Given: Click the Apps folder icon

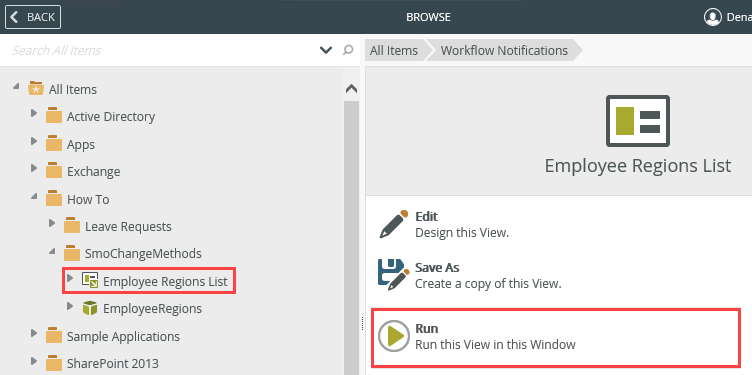Looking at the screenshot, I should click(54, 144).
